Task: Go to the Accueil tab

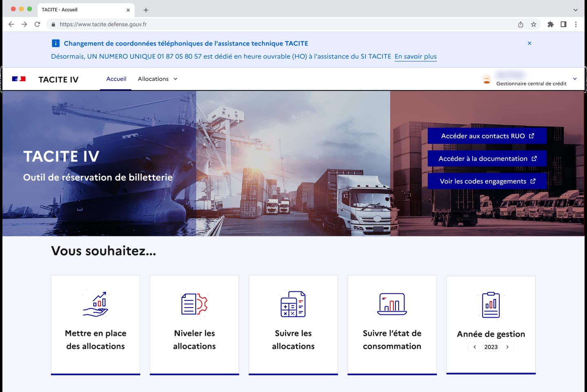Action: point(116,79)
